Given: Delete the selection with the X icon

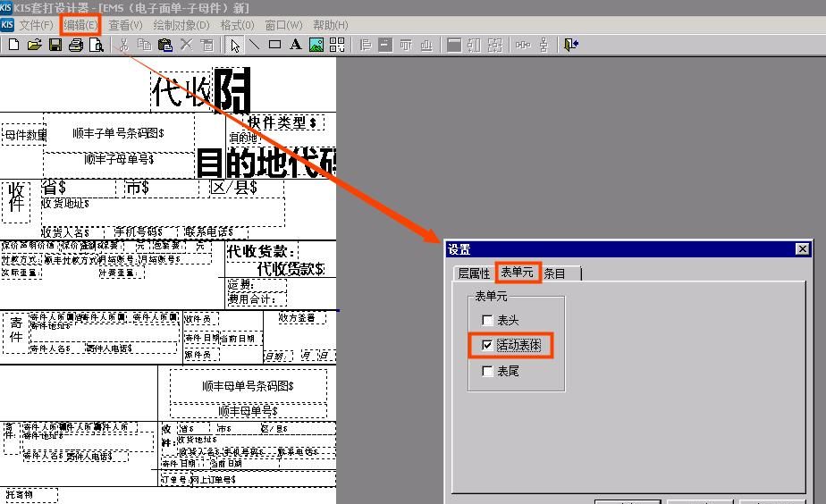Looking at the screenshot, I should coord(187,45).
